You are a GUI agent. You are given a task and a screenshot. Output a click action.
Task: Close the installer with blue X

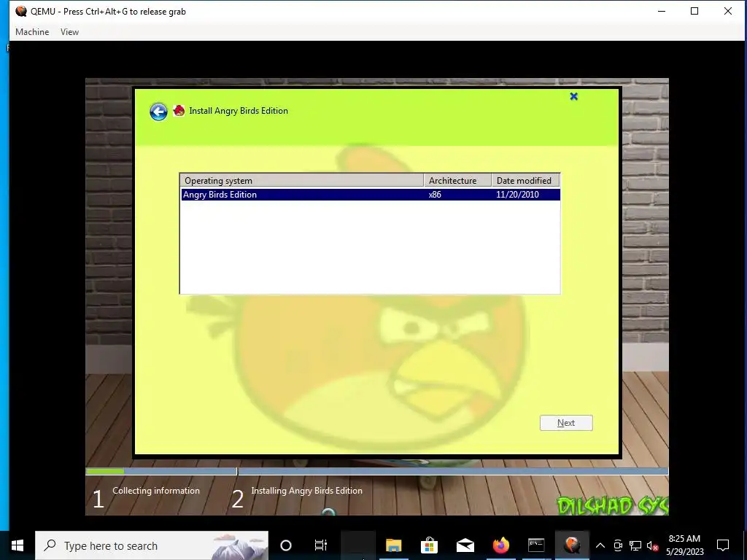[573, 97]
